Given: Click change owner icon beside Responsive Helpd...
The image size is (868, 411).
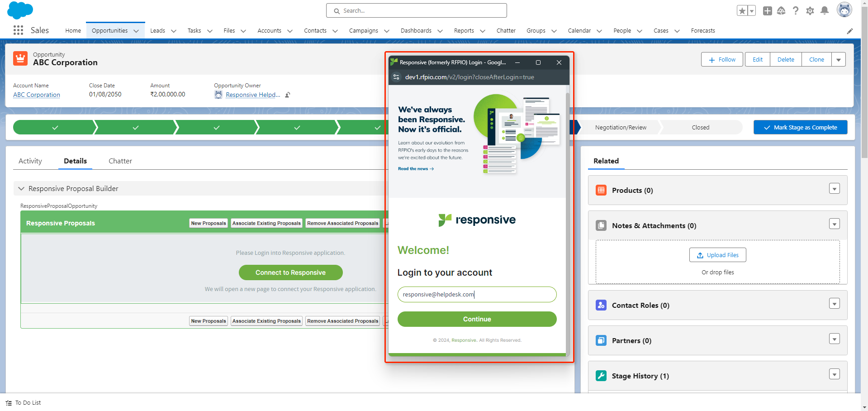Looking at the screenshot, I should pyautogui.click(x=288, y=95).
